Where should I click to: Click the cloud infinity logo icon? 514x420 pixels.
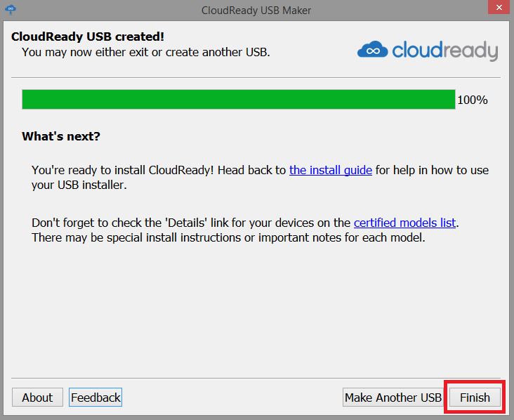tap(372, 50)
